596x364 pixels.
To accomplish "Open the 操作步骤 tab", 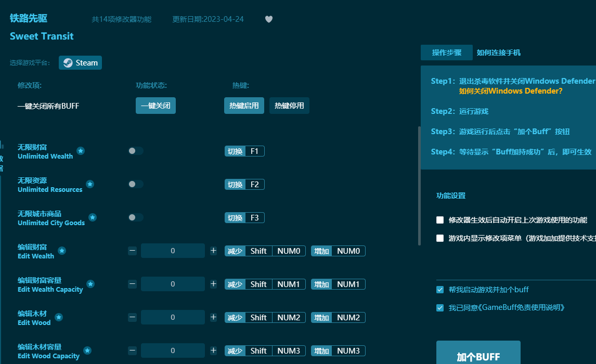I will tap(447, 53).
